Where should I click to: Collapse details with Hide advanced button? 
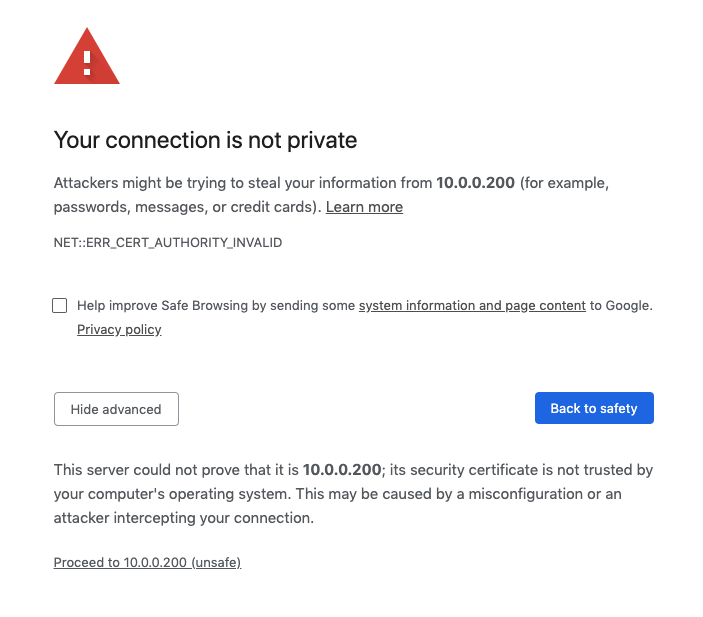pyautogui.click(x=116, y=409)
